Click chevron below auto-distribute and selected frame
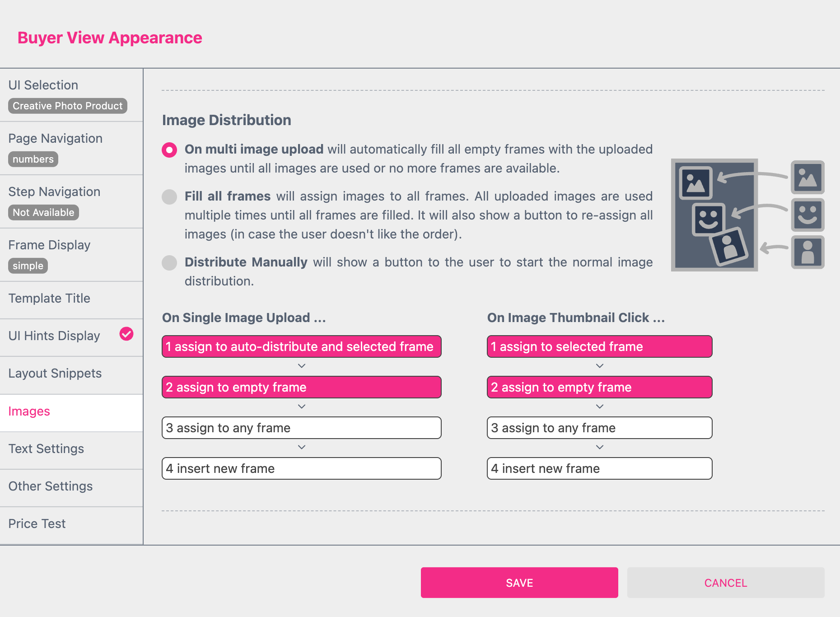The height and width of the screenshot is (617, 840). point(302,366)
